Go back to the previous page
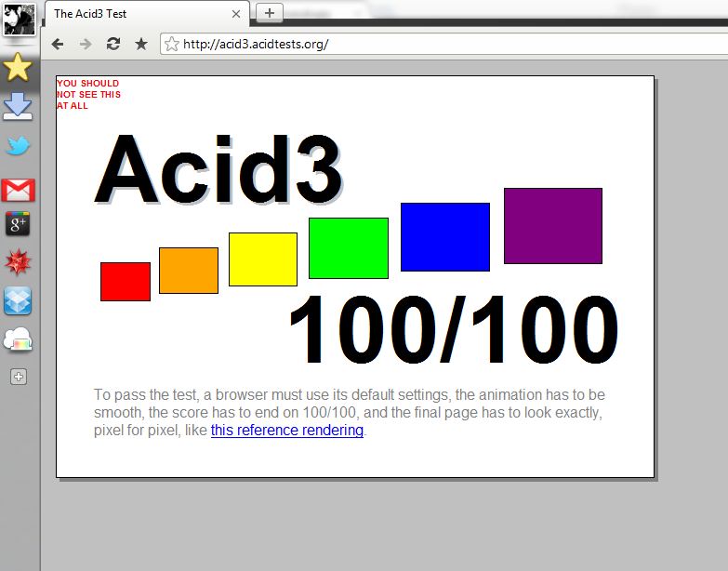This screenshot has height=571, width=728. pyautogui.click(x=58, y=44)
